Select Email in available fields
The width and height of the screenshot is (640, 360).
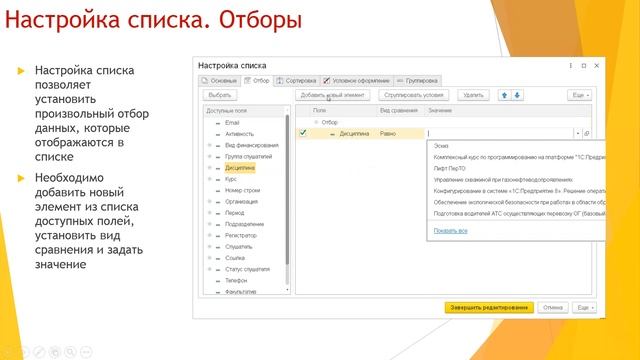click(232, 122)
